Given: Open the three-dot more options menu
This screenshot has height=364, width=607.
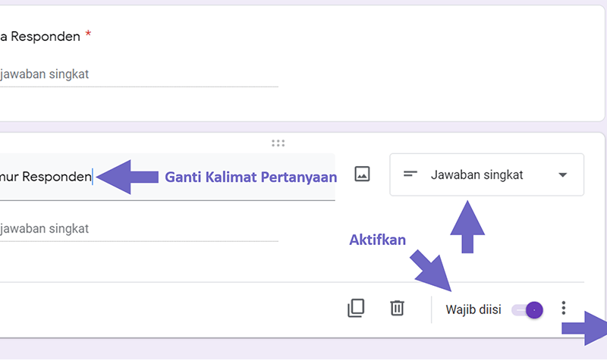Looking at the screenshot, I should tap(564, 308).
